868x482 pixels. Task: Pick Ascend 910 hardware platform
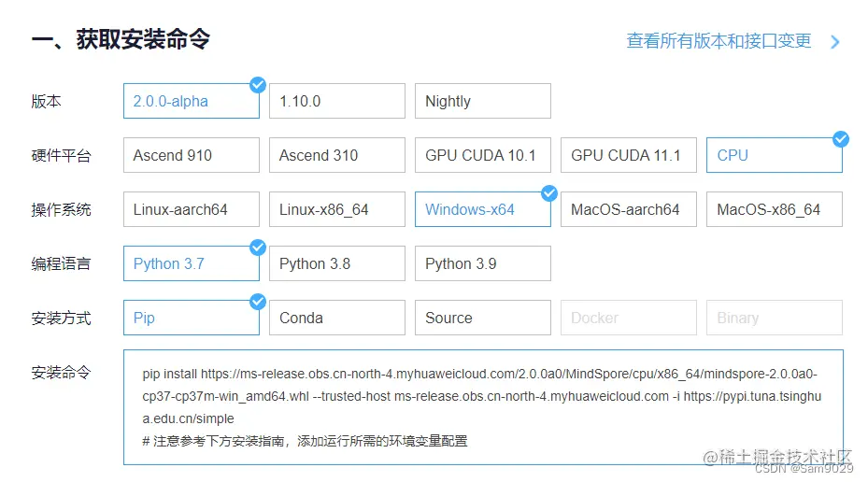[191, 155]
